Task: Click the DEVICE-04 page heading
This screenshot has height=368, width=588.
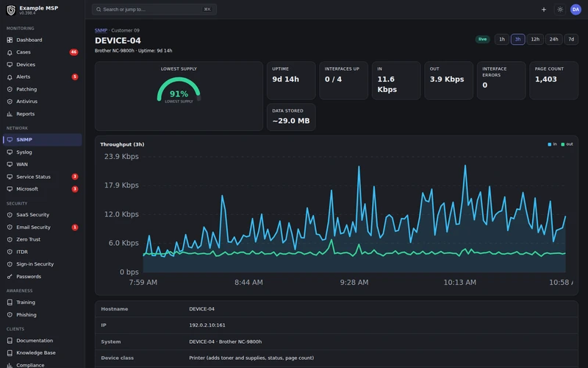Action: (118, 40)
